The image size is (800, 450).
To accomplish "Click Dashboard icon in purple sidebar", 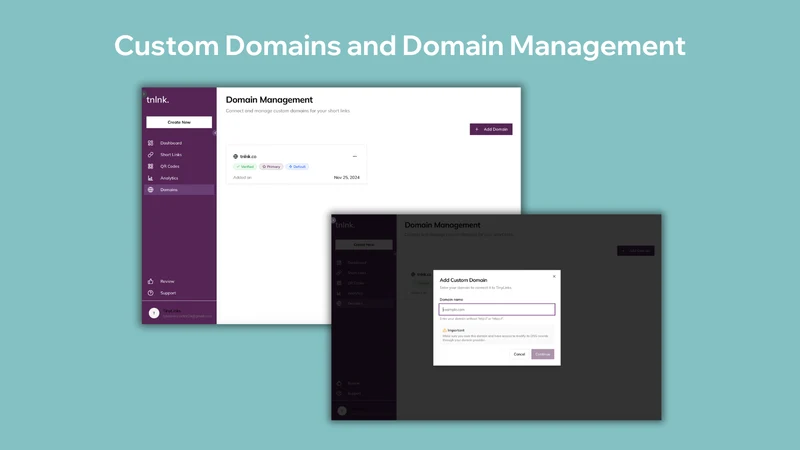I will pyautogui.click(x=151, y=143).
